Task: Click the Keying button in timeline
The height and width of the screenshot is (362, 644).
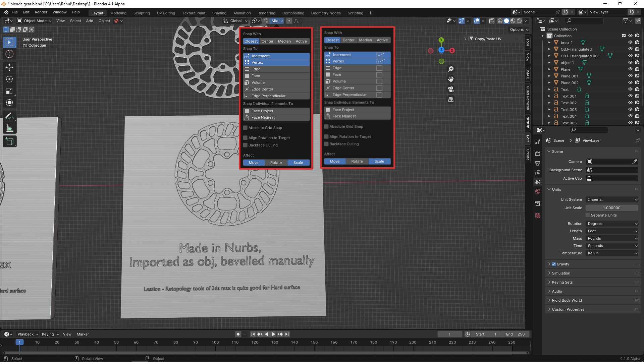Action: [x=50, y=334]
